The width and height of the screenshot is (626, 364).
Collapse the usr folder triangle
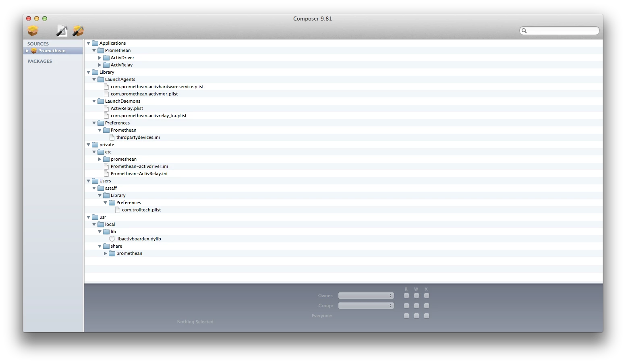(88, 217)
